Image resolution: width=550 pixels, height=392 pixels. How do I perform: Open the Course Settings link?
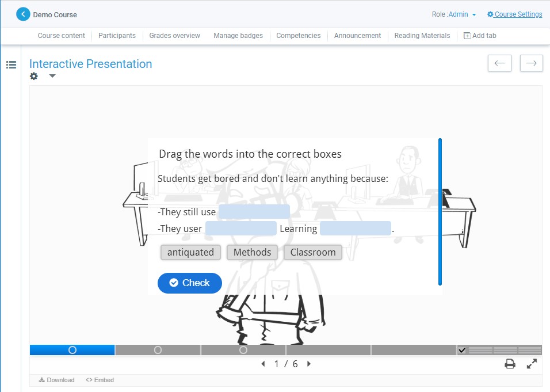click(x=514, y=14)
